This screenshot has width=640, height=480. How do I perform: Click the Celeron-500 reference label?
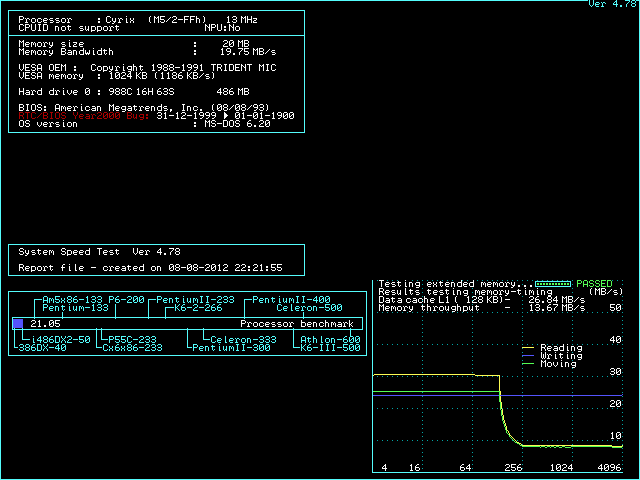pos(309,308)
